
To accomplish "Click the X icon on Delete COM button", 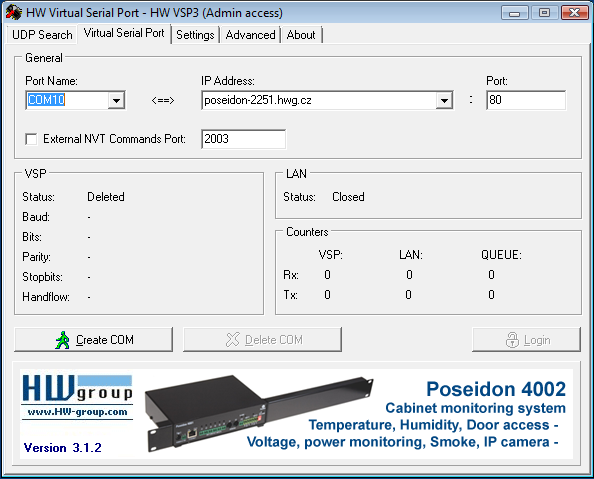I will pos(233,340).
